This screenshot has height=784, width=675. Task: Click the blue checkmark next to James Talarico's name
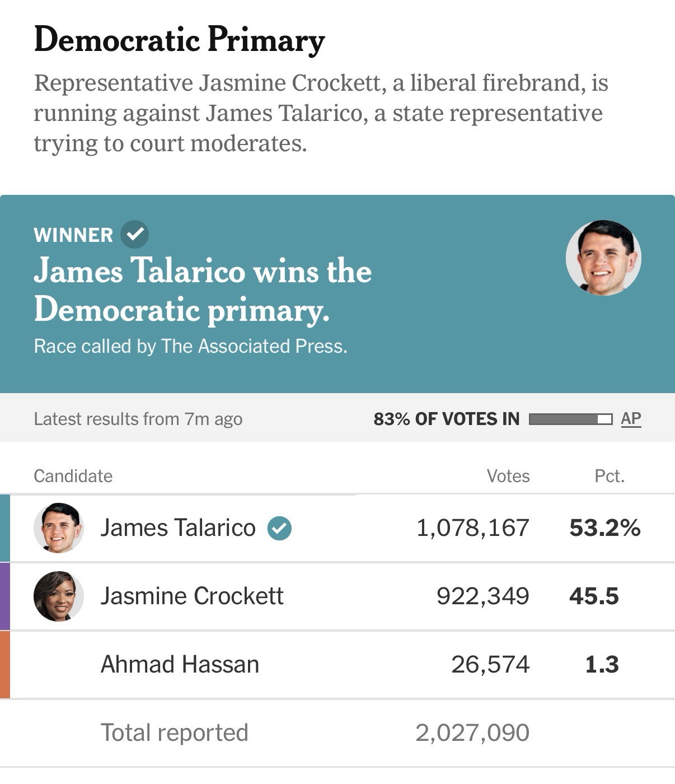279,528
